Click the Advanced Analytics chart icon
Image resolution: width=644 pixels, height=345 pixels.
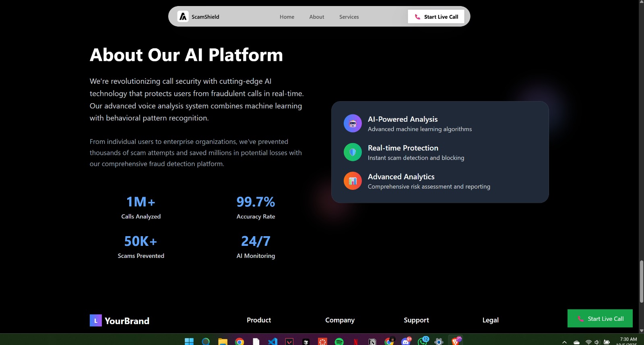[x=353, y=181]
